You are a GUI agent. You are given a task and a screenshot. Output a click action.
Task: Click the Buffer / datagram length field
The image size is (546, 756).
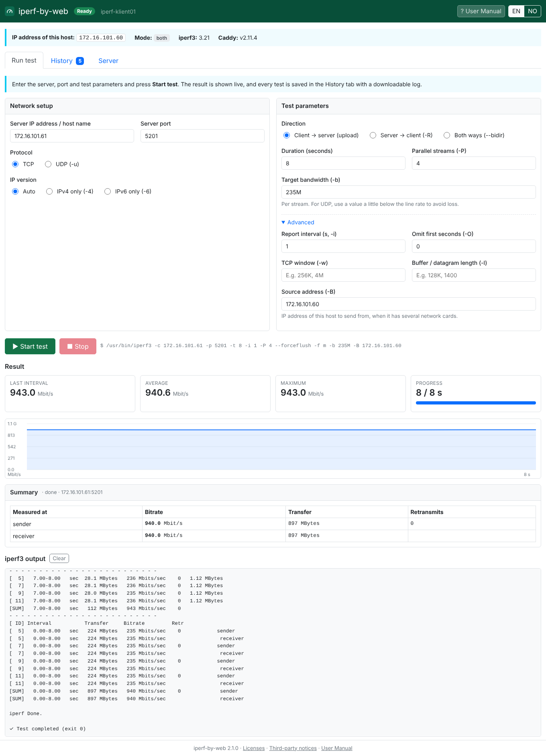(474, 275)
